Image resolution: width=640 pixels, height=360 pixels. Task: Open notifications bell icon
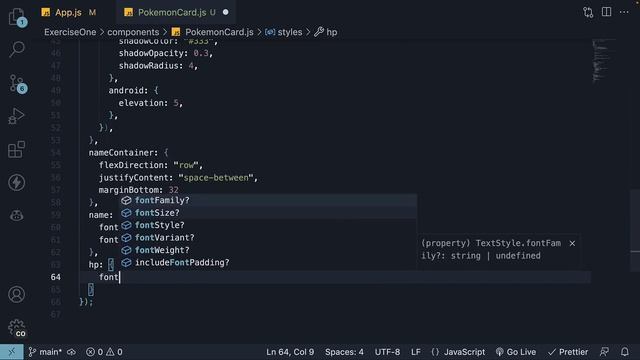624,352
